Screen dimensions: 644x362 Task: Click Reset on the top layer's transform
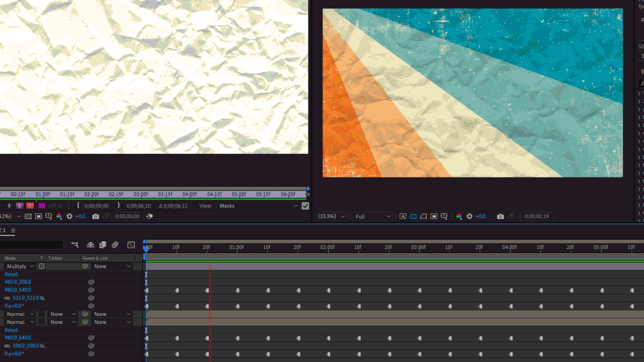[11, 274]
